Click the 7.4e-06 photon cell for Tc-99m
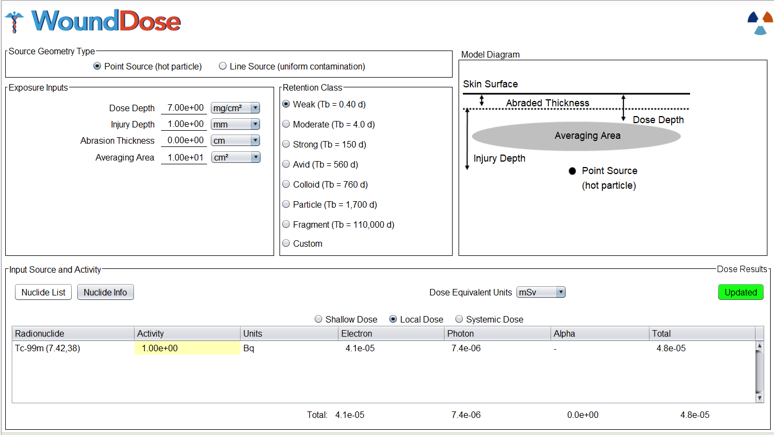The height and width of the screenshot is (435, 774). pyautogui.click(x=498, y=348)
